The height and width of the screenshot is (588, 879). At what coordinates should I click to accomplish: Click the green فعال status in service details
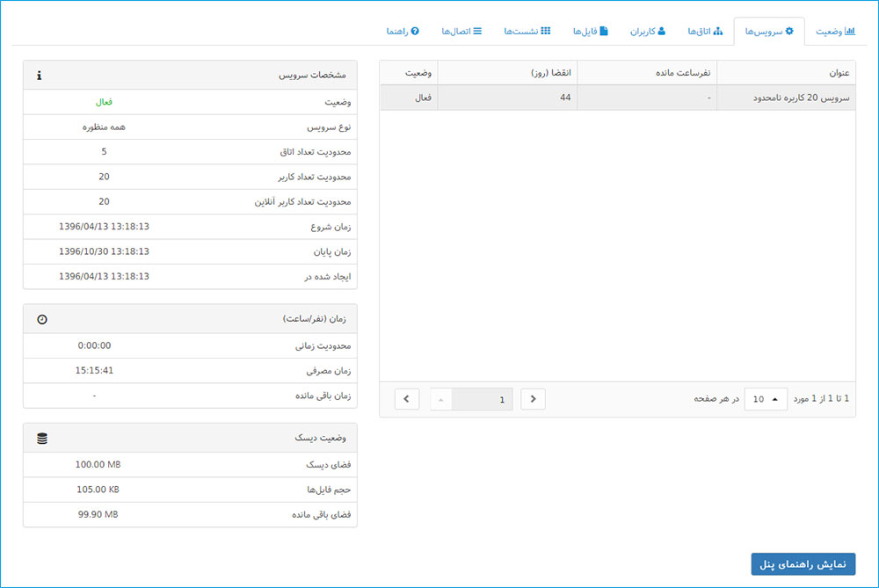pyautogui.click(x=104, y=102)
